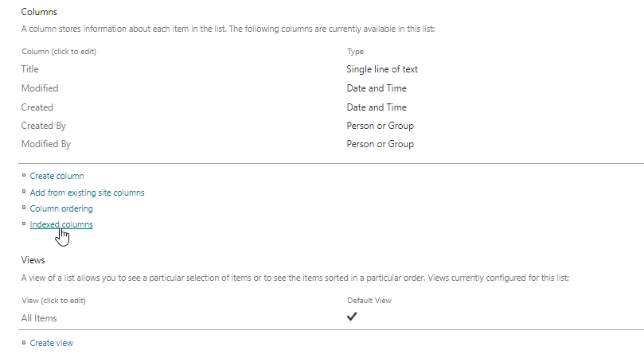Screen dimensions: 644x358
Task: Click the Column (click to edit) header
Action: point(59,52)
